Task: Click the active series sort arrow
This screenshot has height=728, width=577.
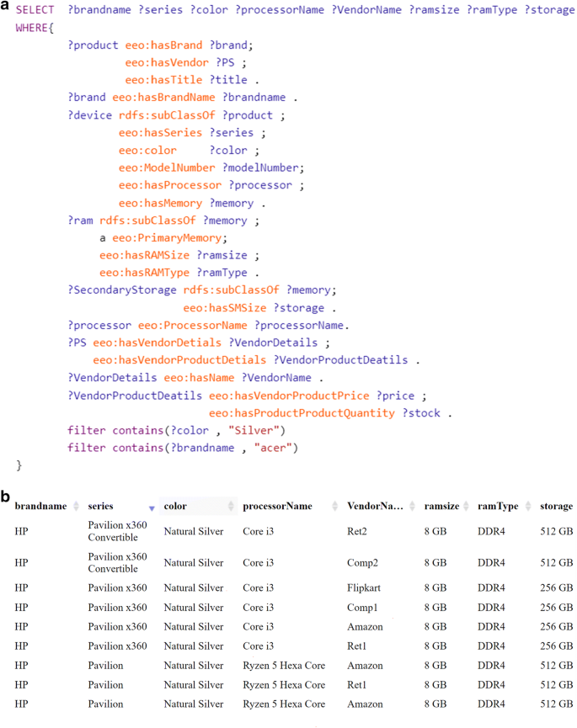Action: (152, 508)
